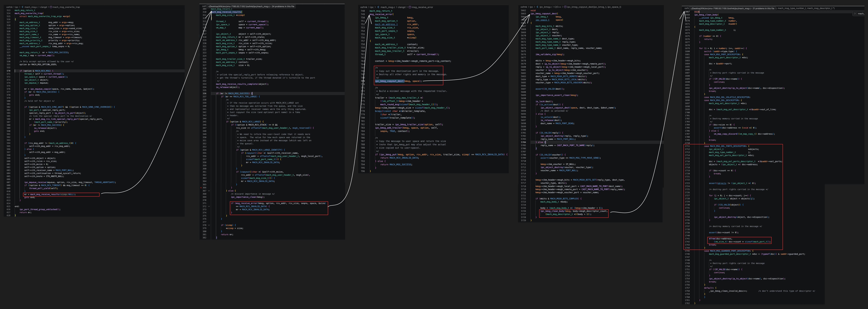Collapse the fold chevron at line 378
Viewport: 868px width, 309px height.
point(209,225)
